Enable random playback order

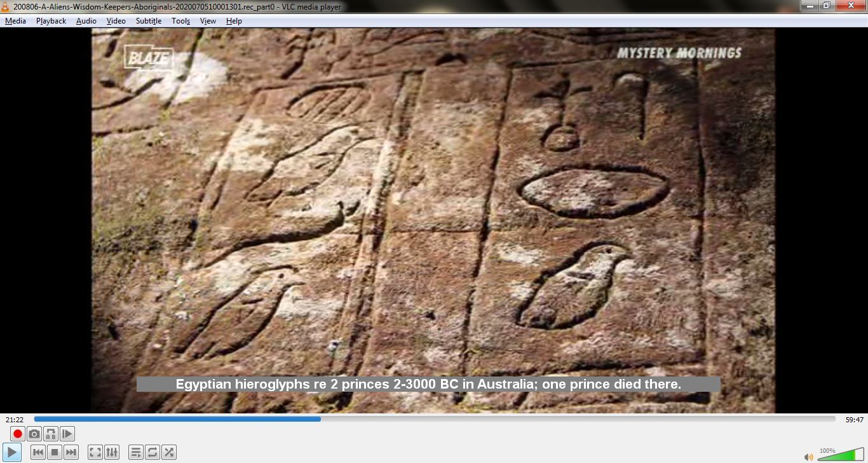click(169, 452)
